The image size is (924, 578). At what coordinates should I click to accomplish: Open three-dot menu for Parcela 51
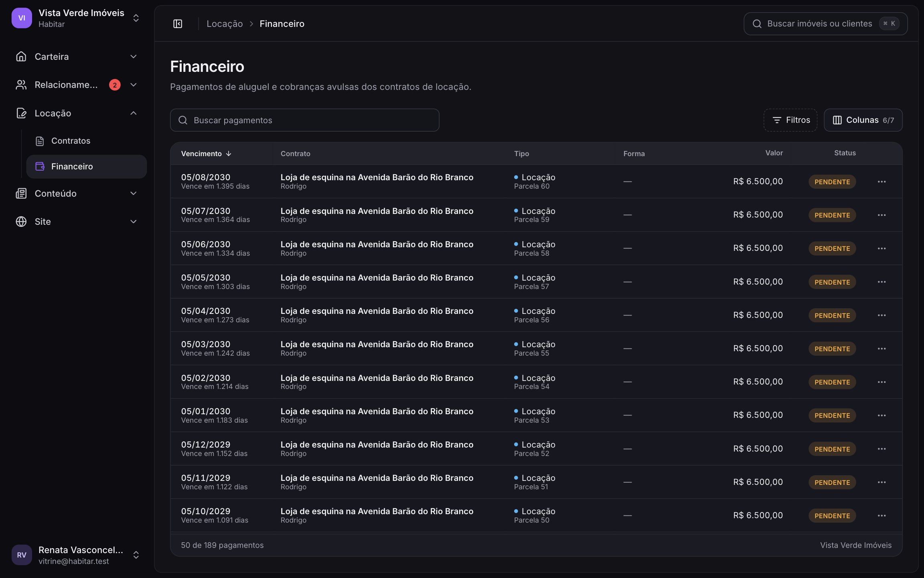881,482
